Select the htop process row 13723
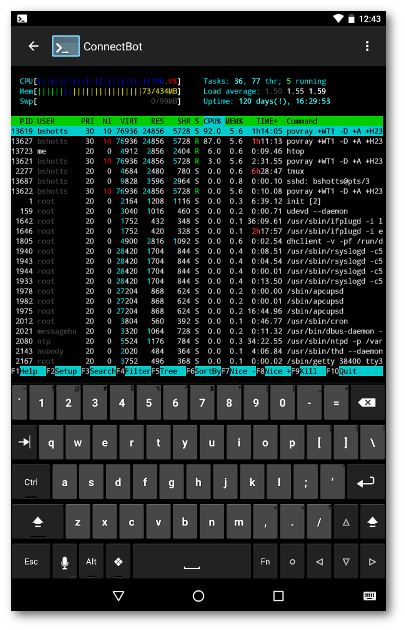This screenshot has width=405, height=630. point(197,151)
